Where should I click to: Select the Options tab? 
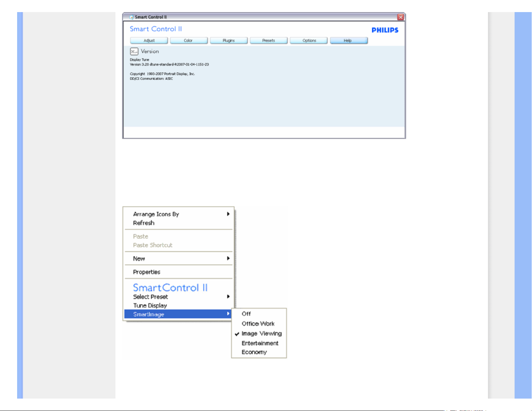309,41
